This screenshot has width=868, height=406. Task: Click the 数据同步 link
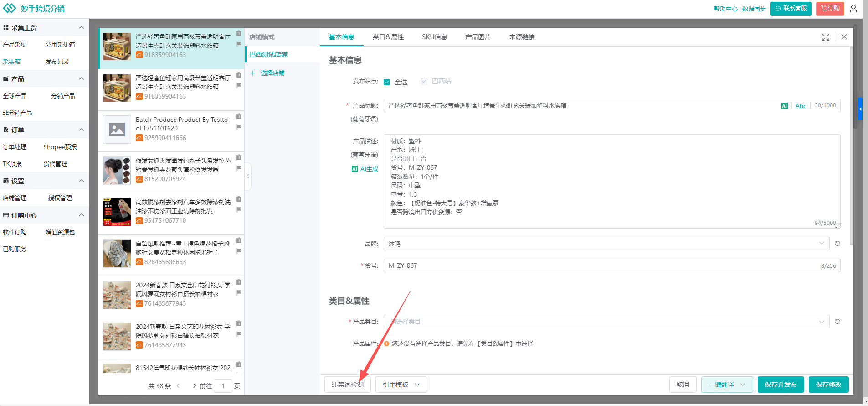(754, 9)
